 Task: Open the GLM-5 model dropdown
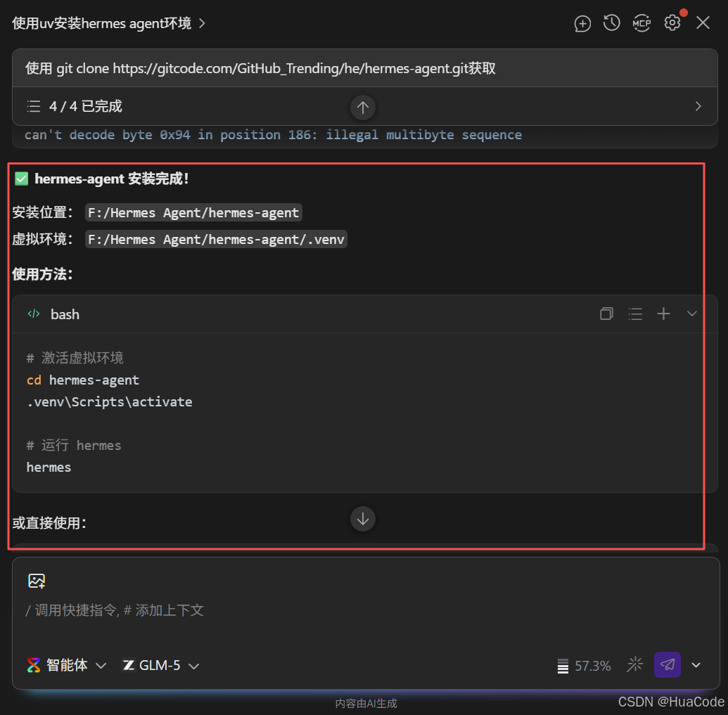click(160, 665)
